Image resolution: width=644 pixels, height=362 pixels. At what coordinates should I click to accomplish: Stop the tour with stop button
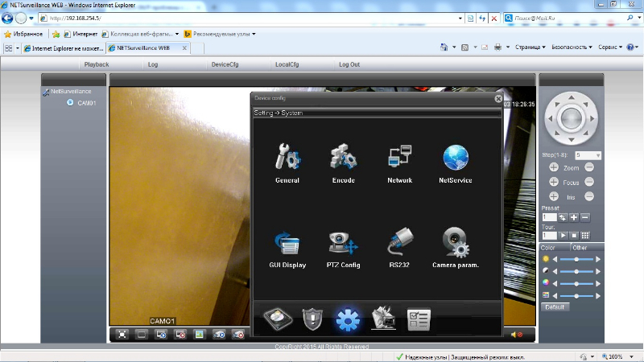pyautogui.click(x=574, y=236)
